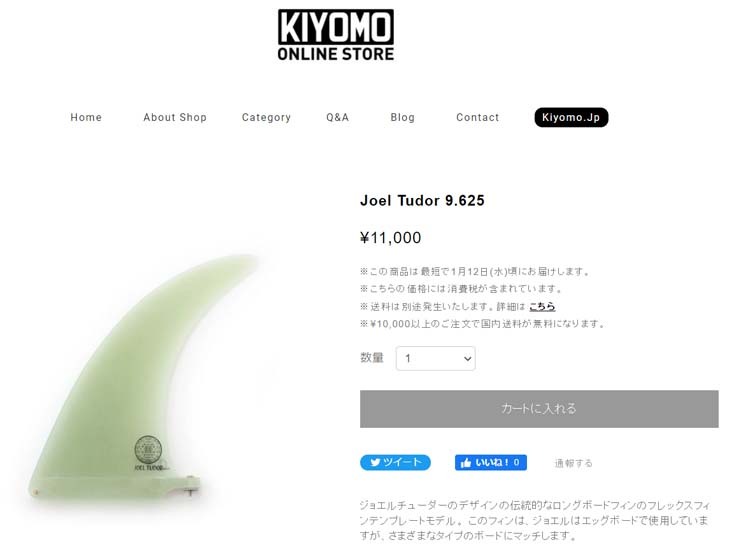Click the KIYOMO Online Store logo
Viewport: 730px width, 555px height.
[x=336, y=35]
